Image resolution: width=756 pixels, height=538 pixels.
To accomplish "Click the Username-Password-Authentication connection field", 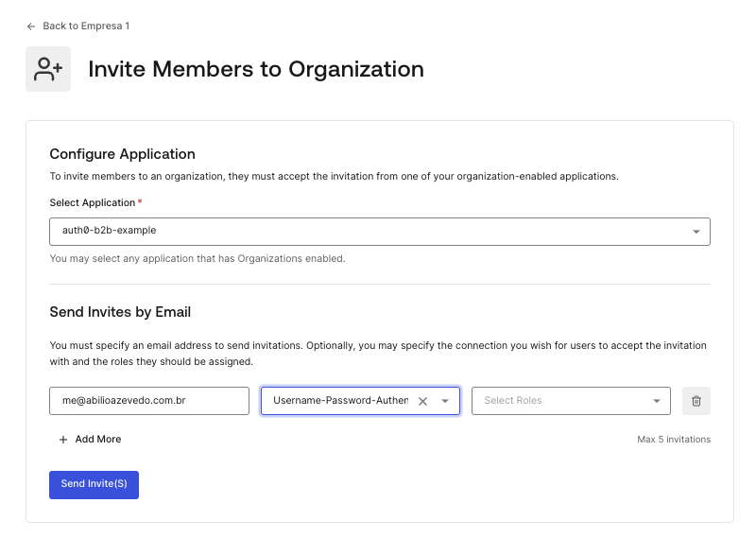I will pos(360,401).
